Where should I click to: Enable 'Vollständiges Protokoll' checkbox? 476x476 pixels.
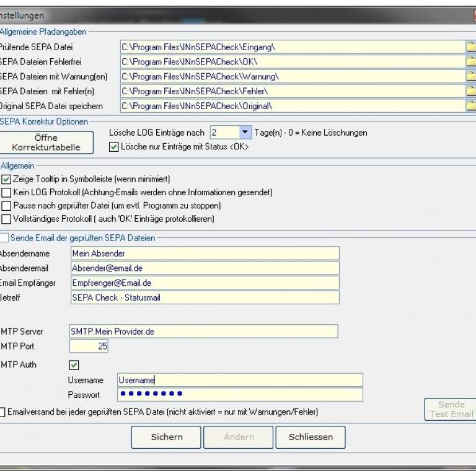pyautogui.click(x=6, y=219)
